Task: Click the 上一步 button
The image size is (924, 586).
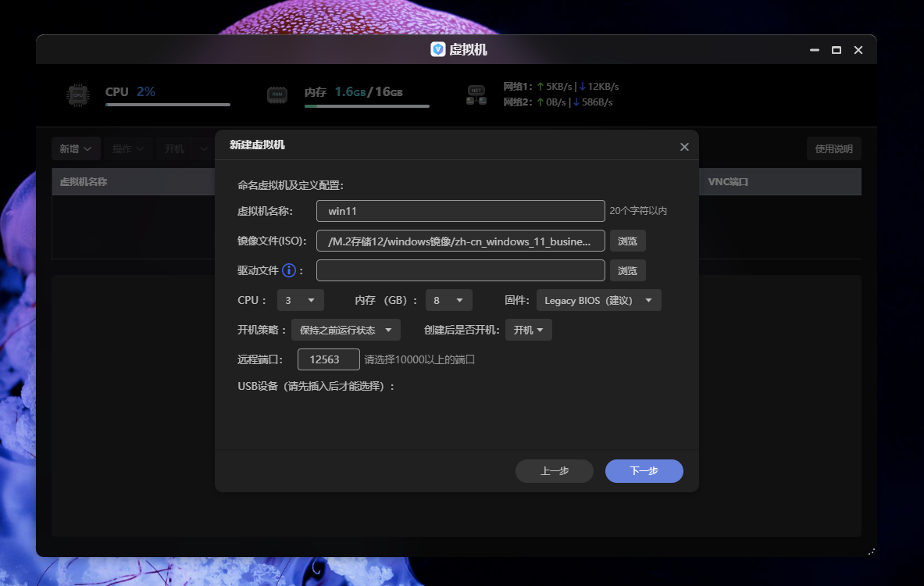Action: tap(554, 470)
